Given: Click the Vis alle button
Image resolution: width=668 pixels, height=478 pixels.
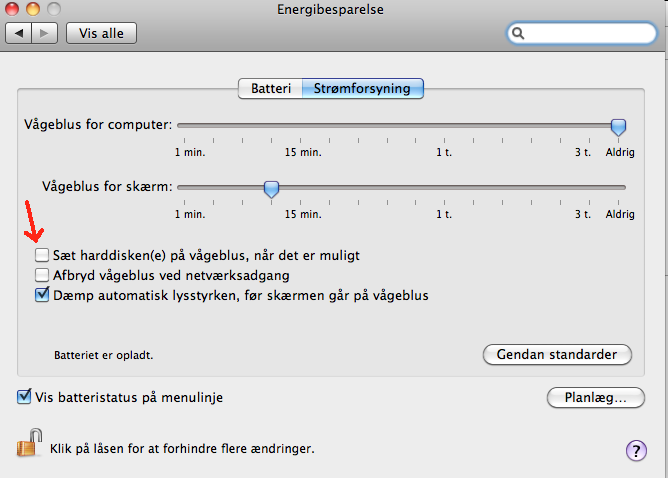Looking at the screenshot, I should tap(101, 33).
